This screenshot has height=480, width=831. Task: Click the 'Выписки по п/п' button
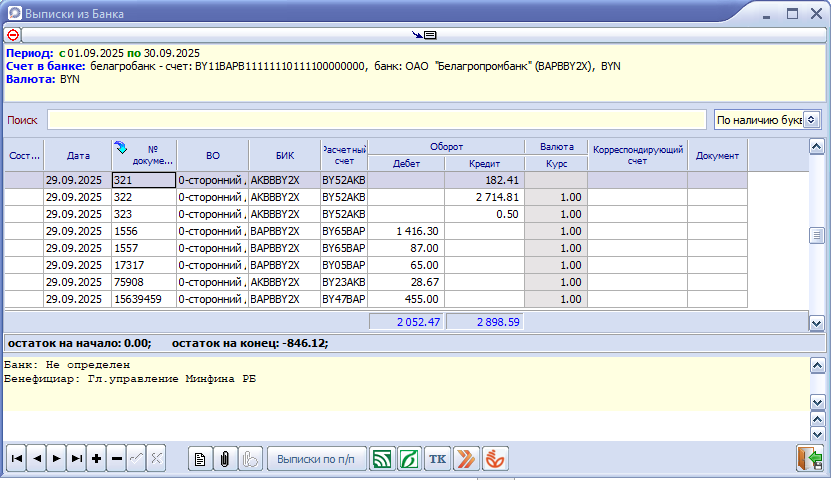(316, 459)
